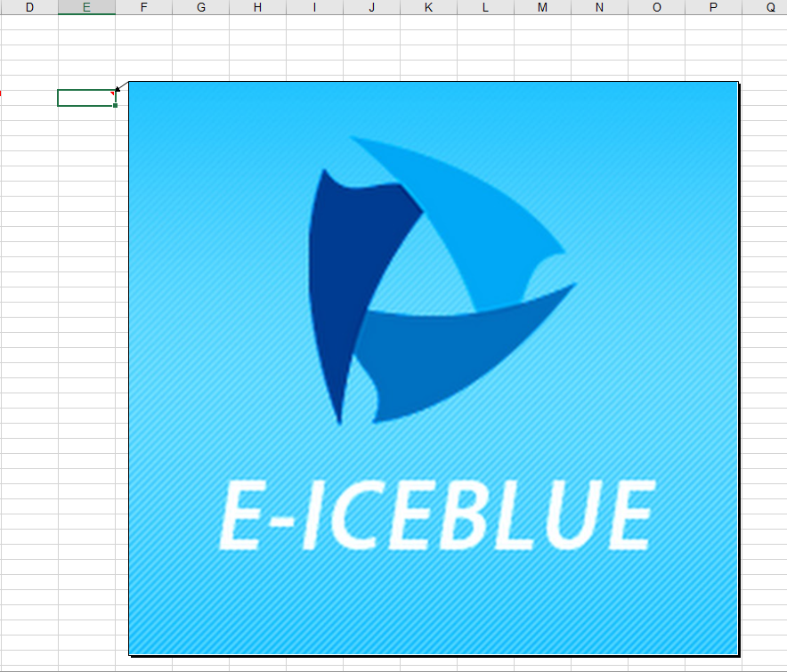Select column D header

coord(29,7)
